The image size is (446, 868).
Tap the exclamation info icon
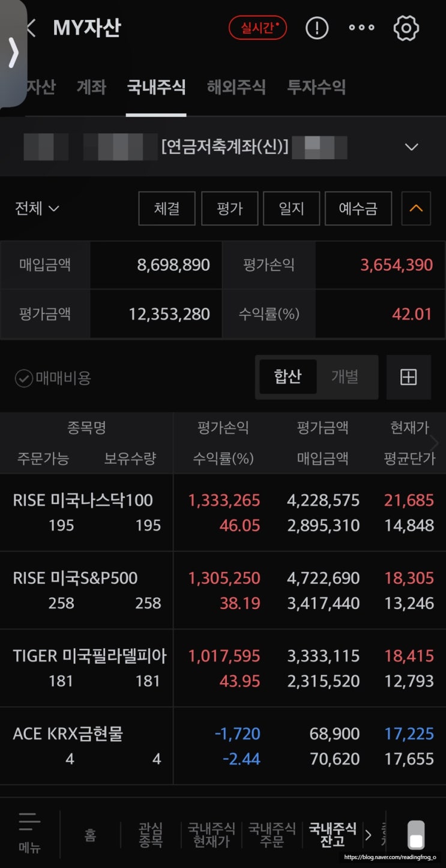[x=317, y=28]
